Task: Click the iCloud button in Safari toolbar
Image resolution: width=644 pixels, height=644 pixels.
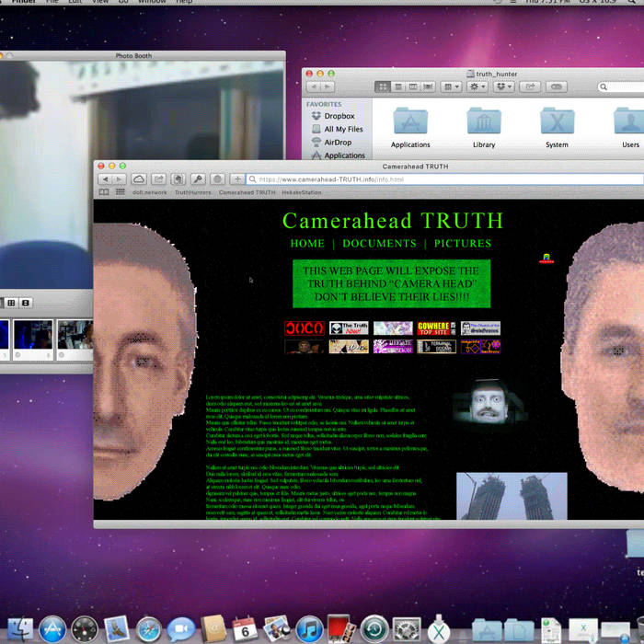Action: 139,178
